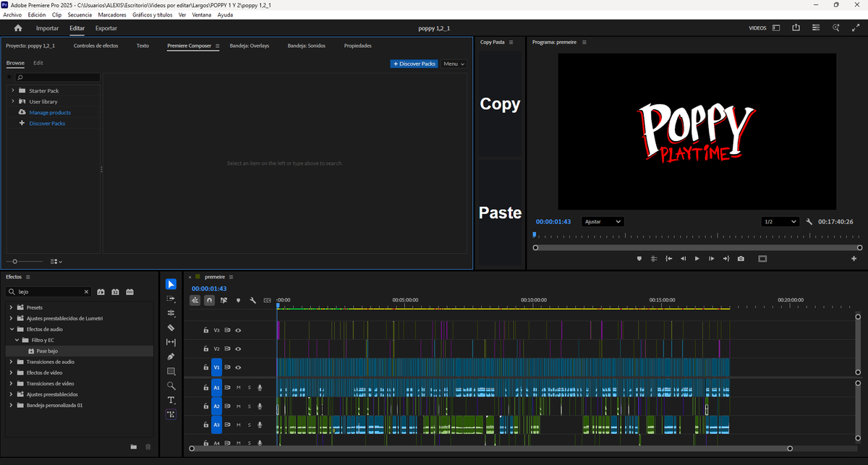Collapse the Efectos de audio folder
This screenshot has width=868, height=465.
click(11, 329)
